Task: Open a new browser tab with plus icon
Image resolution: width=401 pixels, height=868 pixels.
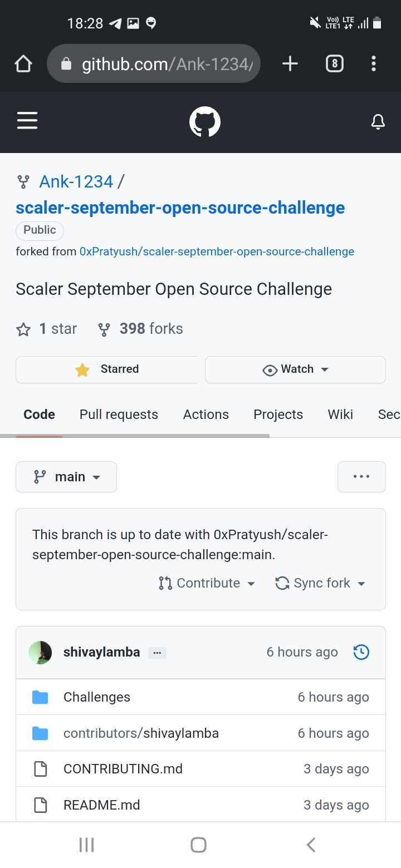Action: click(290, 63)
